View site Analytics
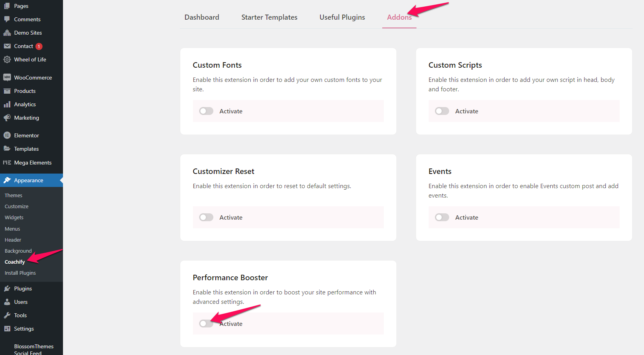 [x=25, y=104]
